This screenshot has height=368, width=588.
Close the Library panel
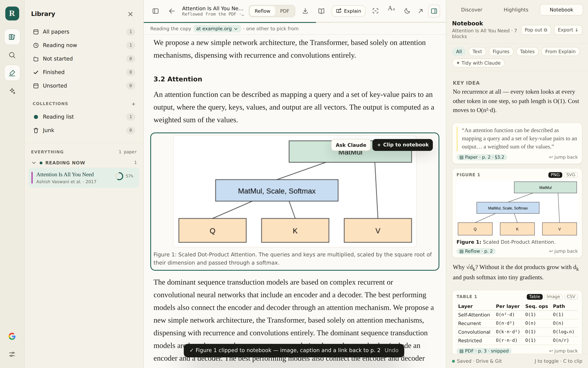point(130,14)
